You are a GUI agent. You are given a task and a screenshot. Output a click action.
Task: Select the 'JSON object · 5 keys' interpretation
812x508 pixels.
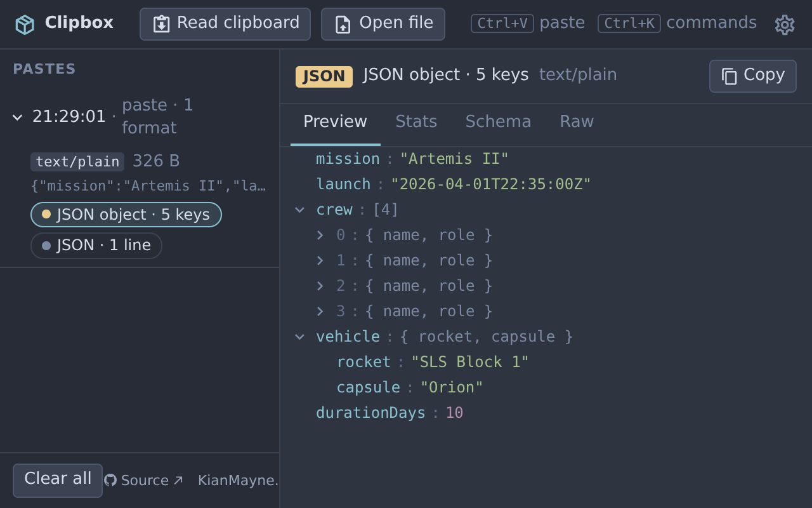tap(126, 215)
